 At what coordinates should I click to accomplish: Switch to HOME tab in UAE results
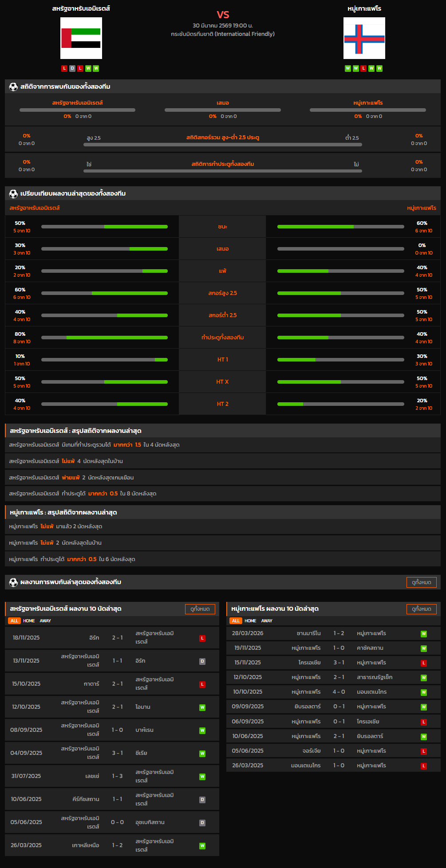click(x=29, y=621)
